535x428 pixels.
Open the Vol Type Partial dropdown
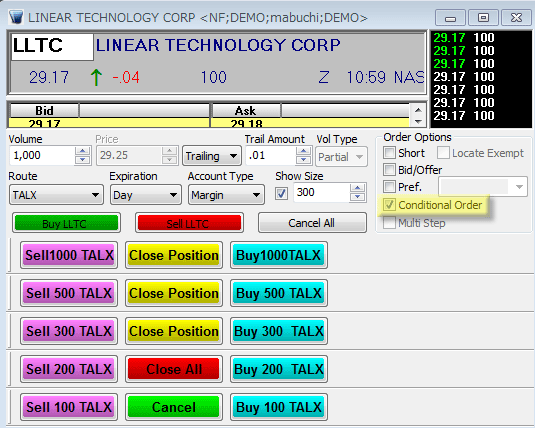click(341, 157)
